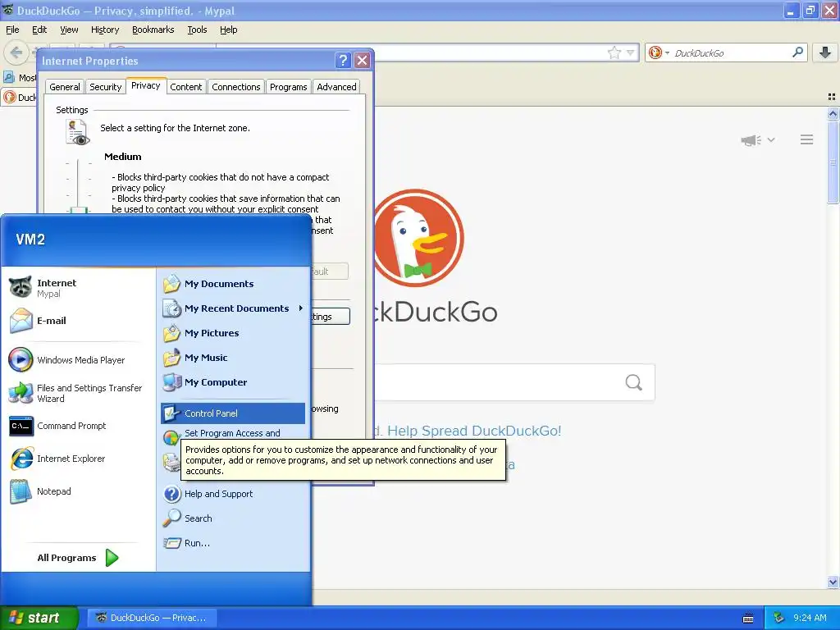
Task: Switch to the Advanced tab
Action: 336,87
